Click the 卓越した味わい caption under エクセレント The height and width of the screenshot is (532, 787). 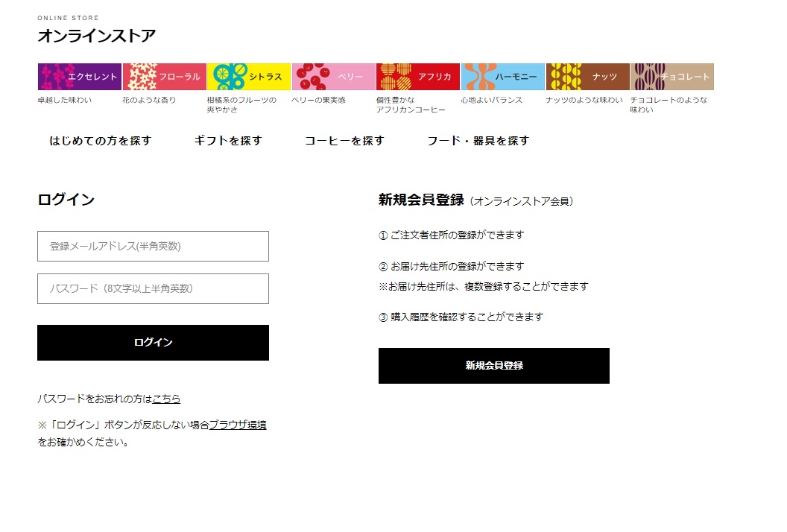65,100
